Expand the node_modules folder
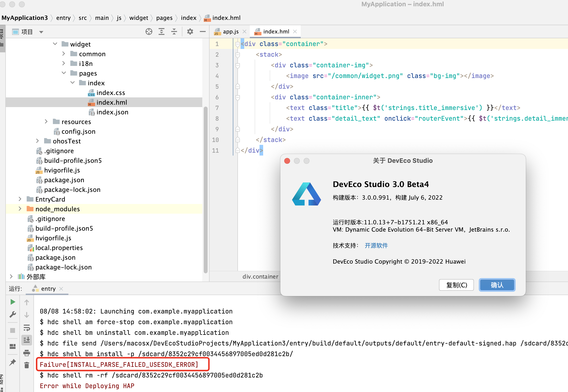Screen dimensions: 568x392 coord(20,209)
